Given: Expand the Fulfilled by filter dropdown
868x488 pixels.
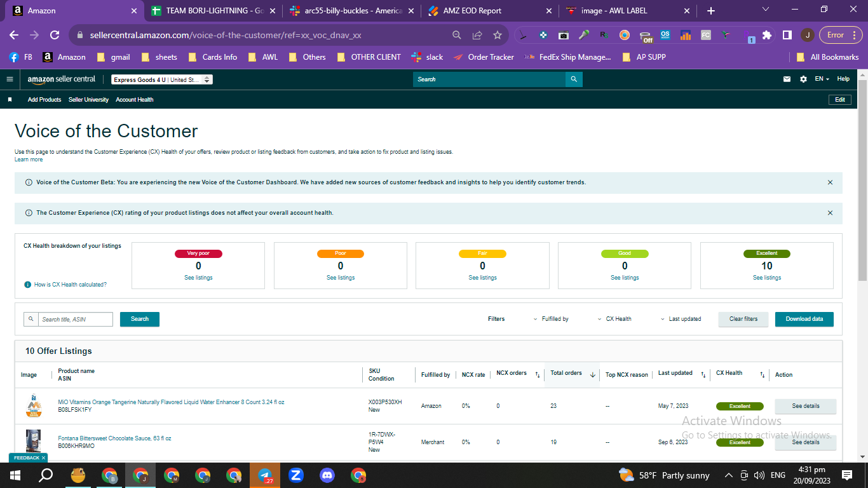Looking at the screenshot, I should [x=551, y=319].
